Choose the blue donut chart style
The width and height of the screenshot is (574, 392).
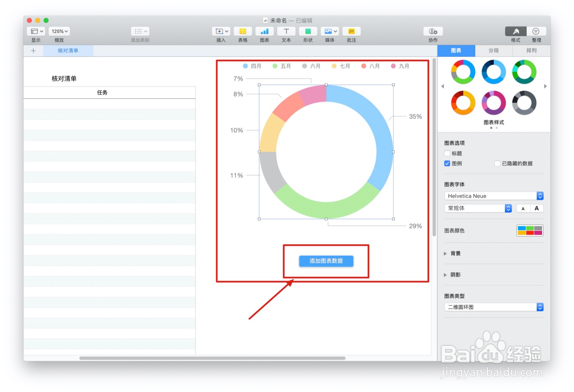coord(494,72)
